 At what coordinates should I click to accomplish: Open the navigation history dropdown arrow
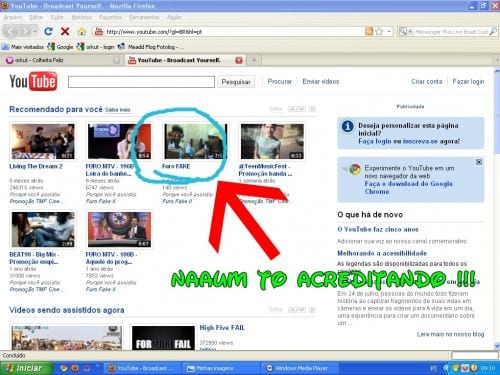[35, 32]
